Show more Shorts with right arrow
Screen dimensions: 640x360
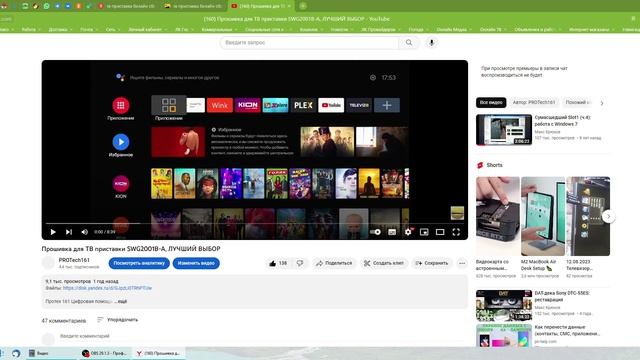(608, 216)
